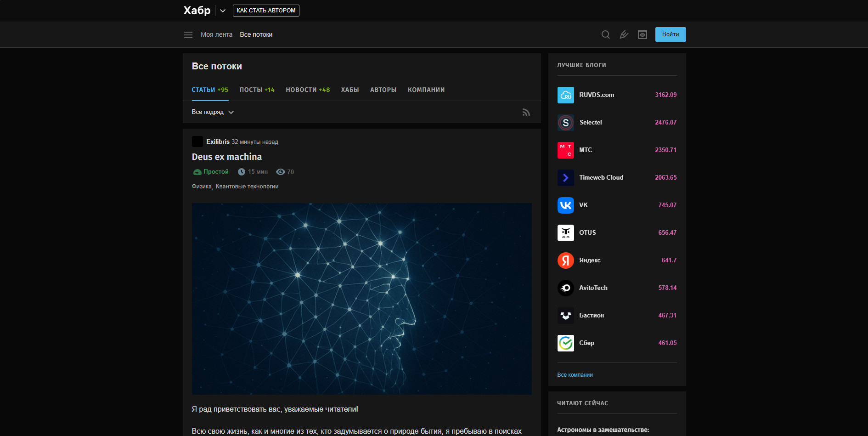Open the Яндекс blog icon
868x436 pixels.
[x=565, y=260]
